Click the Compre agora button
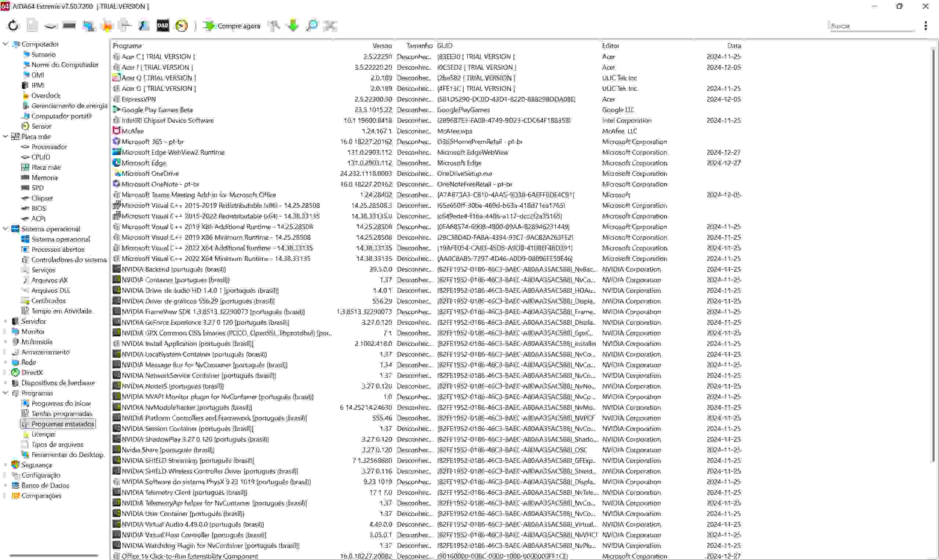Viewport: 939px width, 560px height. (x=231, y=26)
